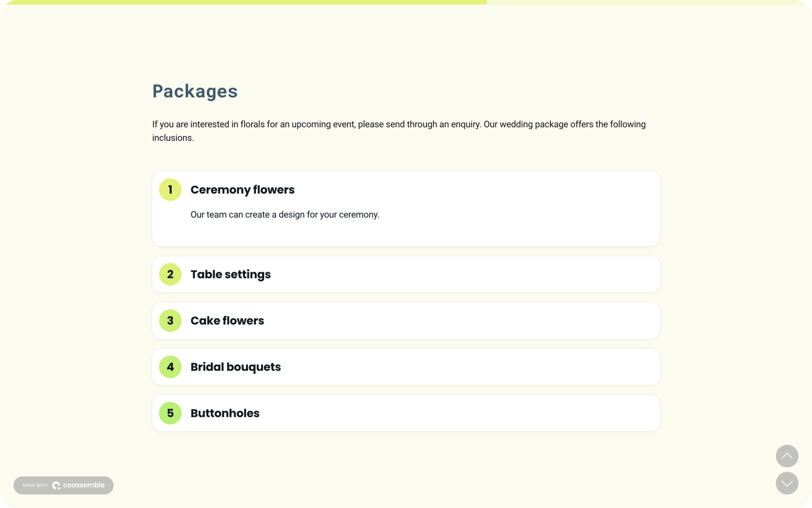
Task: Click the Bridal bouquets card
Action: point(406,367)
